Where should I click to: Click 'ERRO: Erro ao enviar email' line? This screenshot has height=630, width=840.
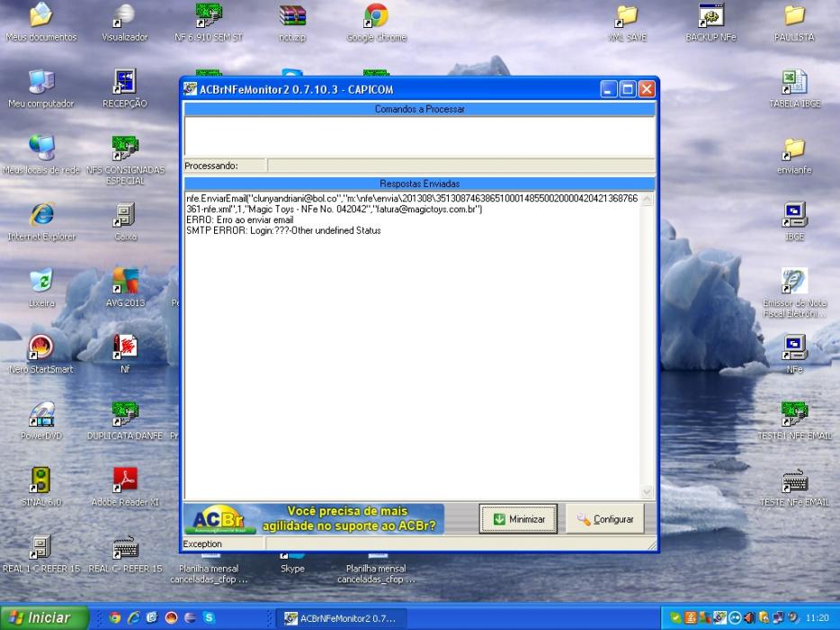pos(239,220)
